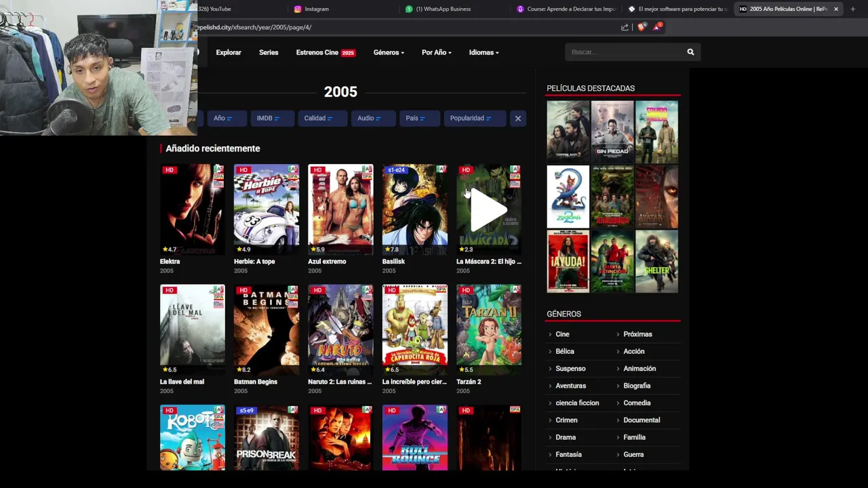Open Azul extremo poster
The height and width of the screenshot is (488, 868).
340,209
